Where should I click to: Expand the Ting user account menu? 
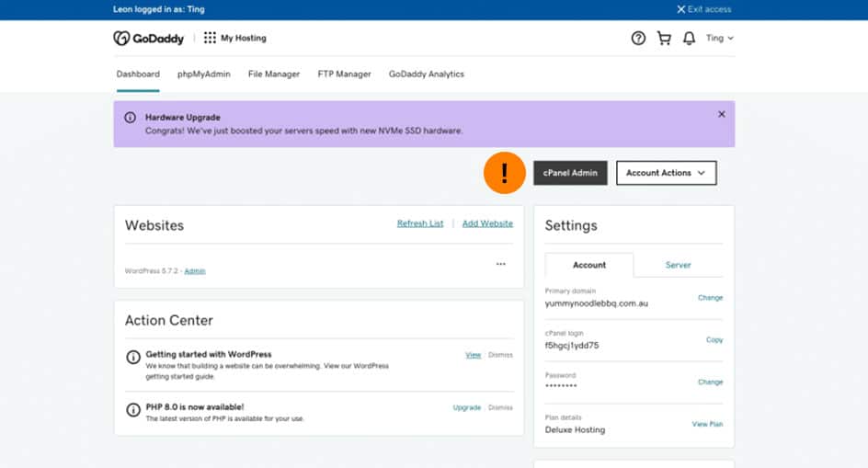[720, 39]
